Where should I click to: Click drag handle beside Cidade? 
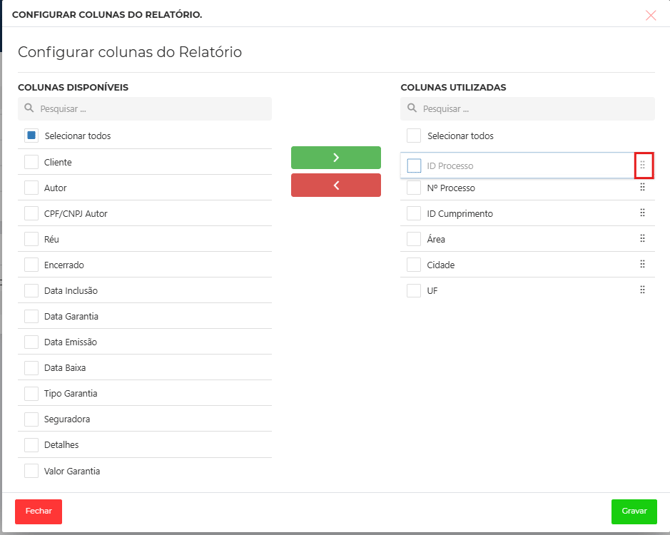642,265
